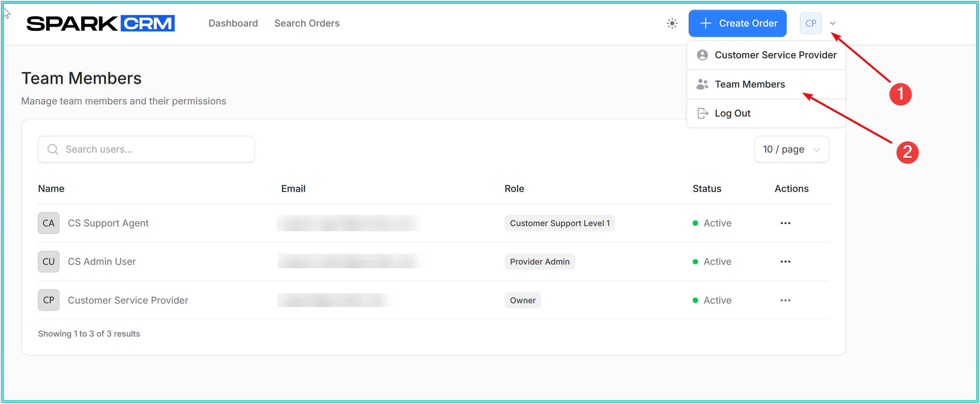Image resolution: width=980 pixels, height=404 pixels.
Task: Click the SparkCRM logo
Action: pos(100,23)
